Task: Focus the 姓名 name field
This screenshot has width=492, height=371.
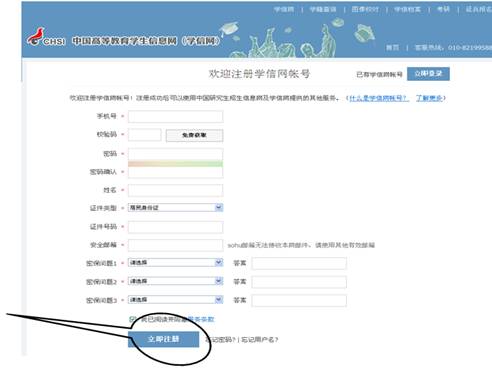Action: [175, 190]
